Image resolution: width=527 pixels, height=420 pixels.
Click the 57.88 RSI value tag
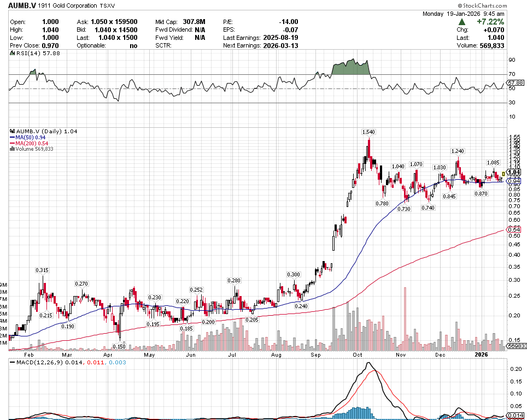coord(516,82)
